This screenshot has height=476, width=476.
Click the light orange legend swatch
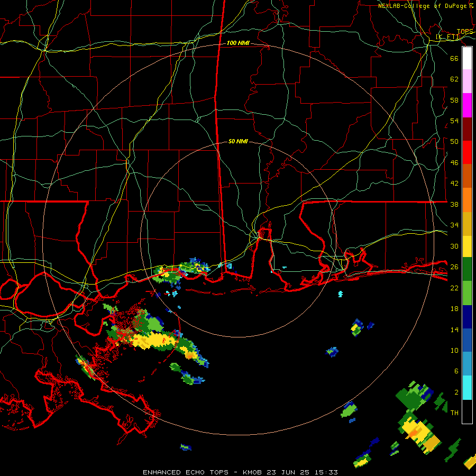click(x=467, y=200)
